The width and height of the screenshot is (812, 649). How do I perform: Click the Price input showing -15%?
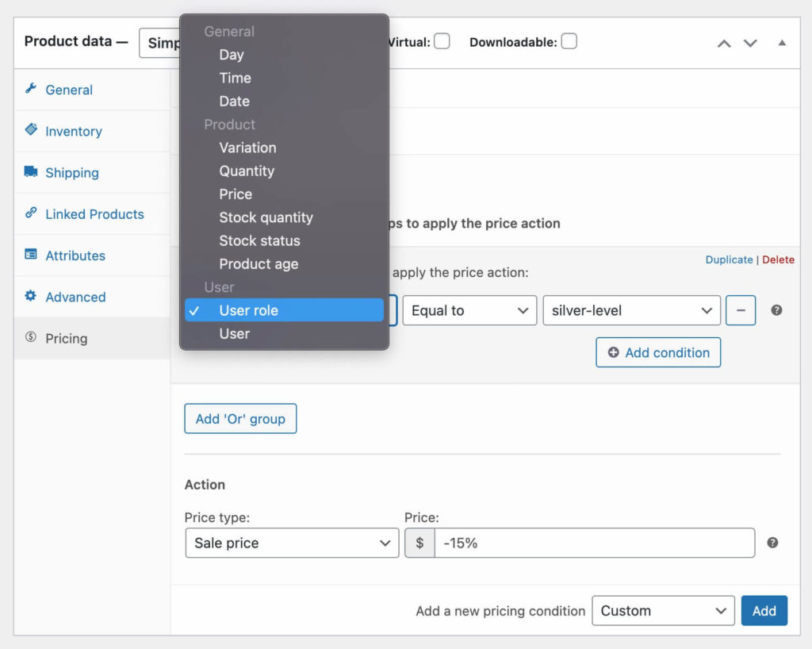(x=595, y=543)
